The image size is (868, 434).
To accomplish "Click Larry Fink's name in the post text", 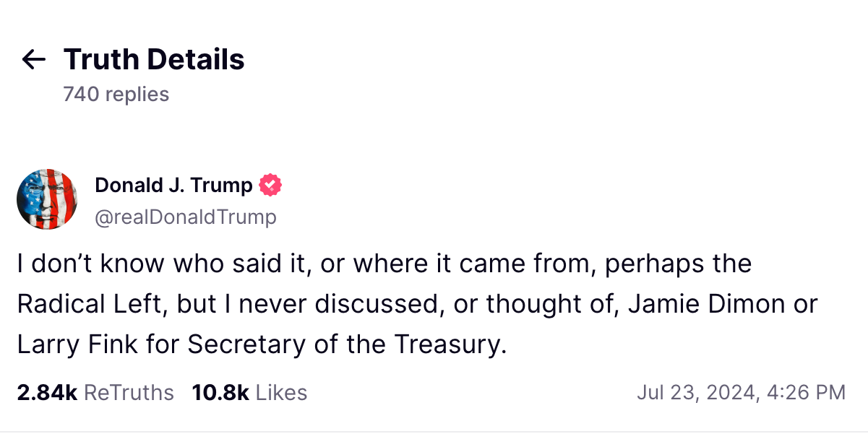I will pyautogui.click(x=76, y=344).
